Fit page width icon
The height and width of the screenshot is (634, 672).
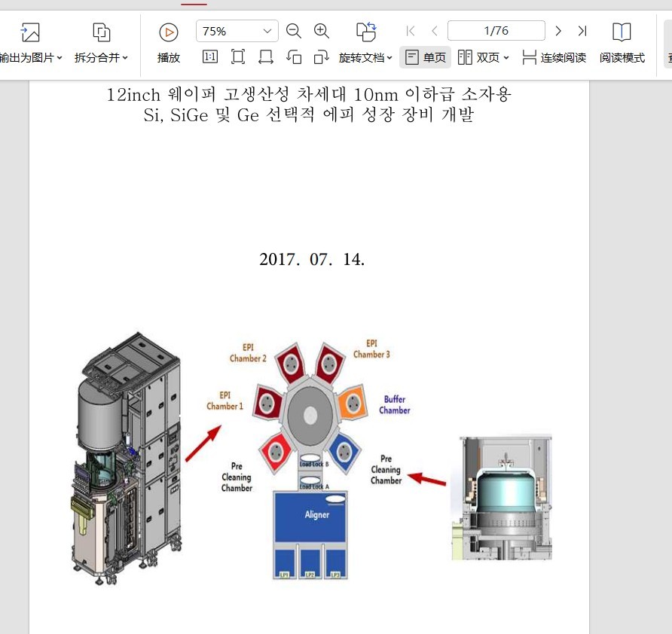(266, 57)
